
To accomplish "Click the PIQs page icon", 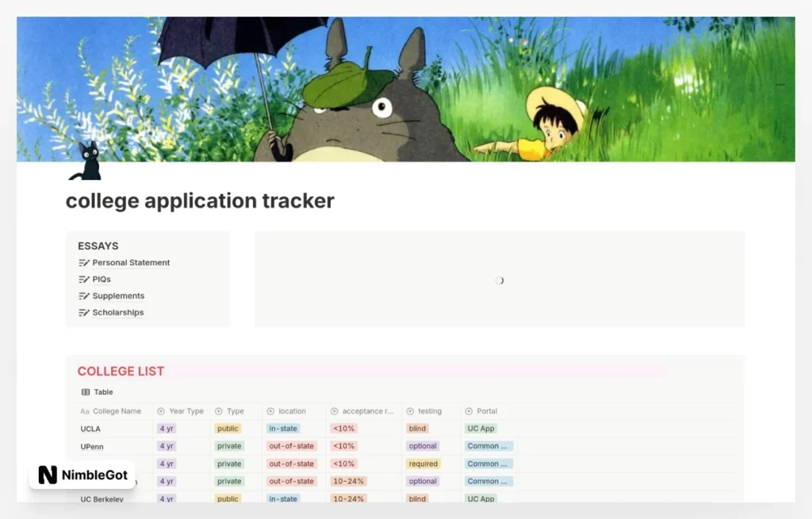I will pyautogui.click(x=83, y=280).
